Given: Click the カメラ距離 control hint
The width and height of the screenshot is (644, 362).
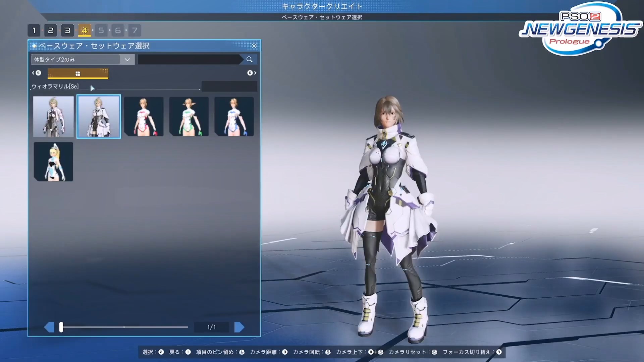Looking at the screenshot, I should click(269, 352).
